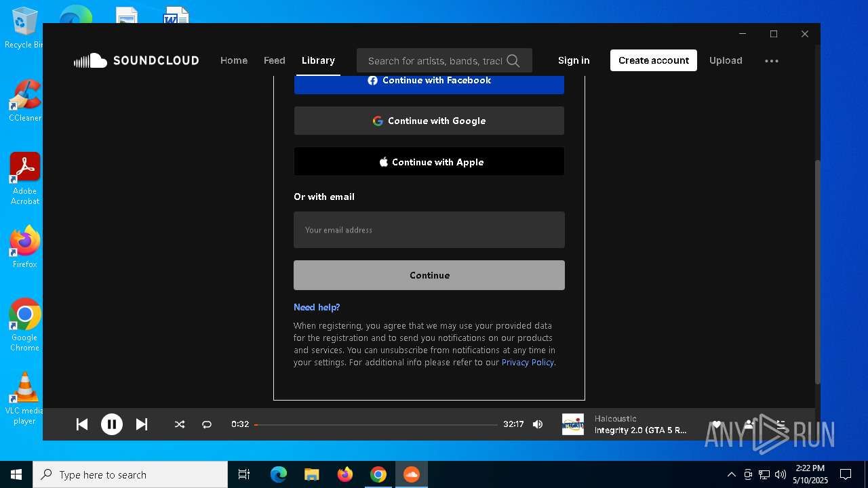Click the playback progress bar
Viewport: 868px width, 488px height.
(376, 424)
